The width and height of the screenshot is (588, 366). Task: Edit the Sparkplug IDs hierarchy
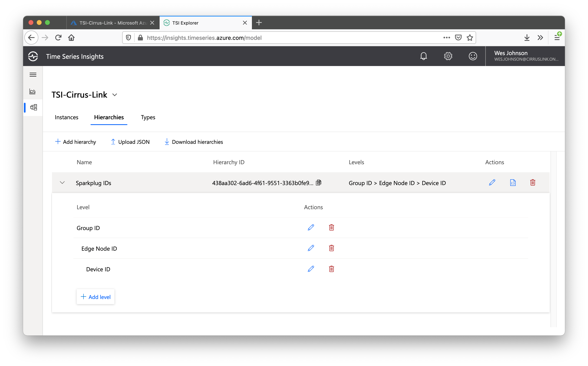[492, 183]
